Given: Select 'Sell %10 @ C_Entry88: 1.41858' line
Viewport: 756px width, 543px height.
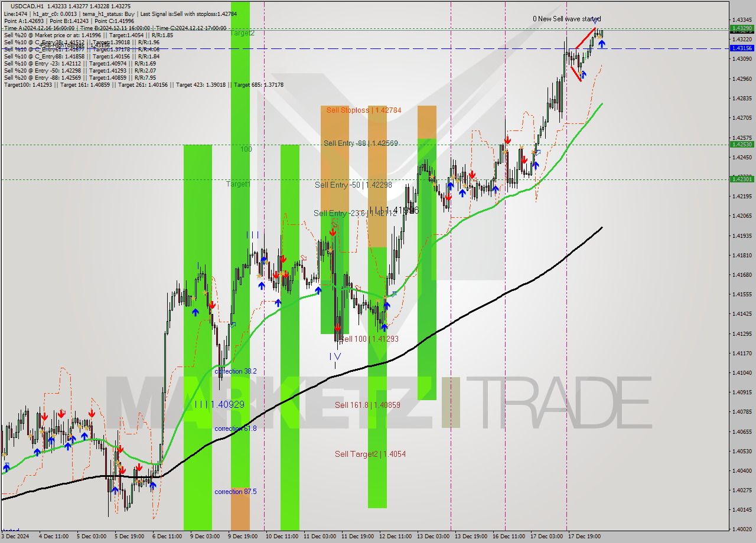Looking at the screenshot, I should [x=82, y=56].
